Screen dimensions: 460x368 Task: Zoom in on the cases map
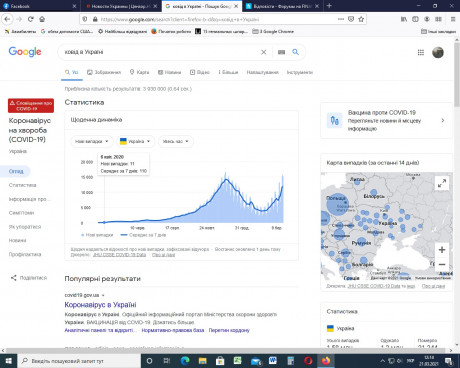click(x=442, y=250)
